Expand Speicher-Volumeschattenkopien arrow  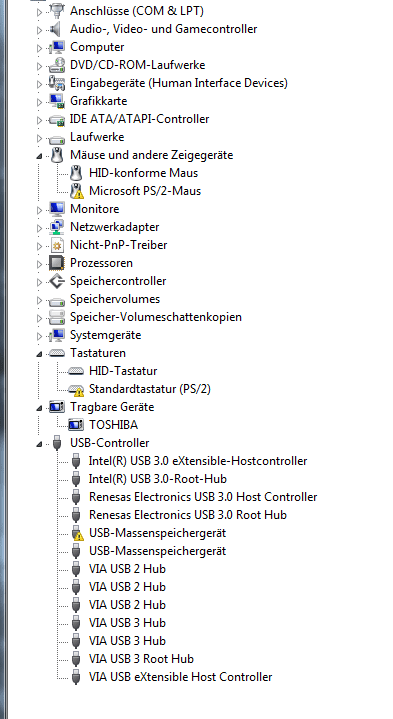click(39, 318)
